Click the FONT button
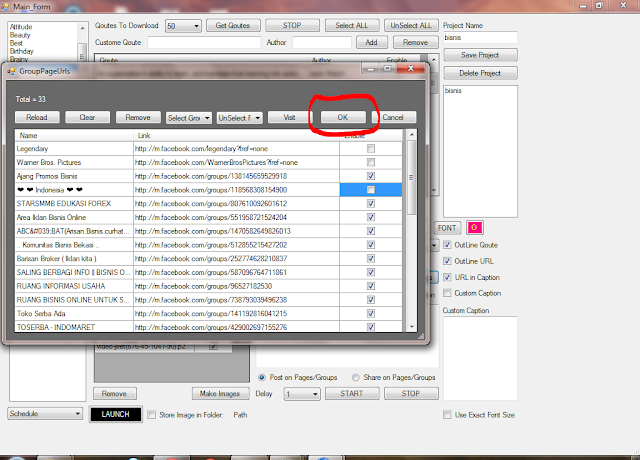The image size is (640, 460). [447, 228]
